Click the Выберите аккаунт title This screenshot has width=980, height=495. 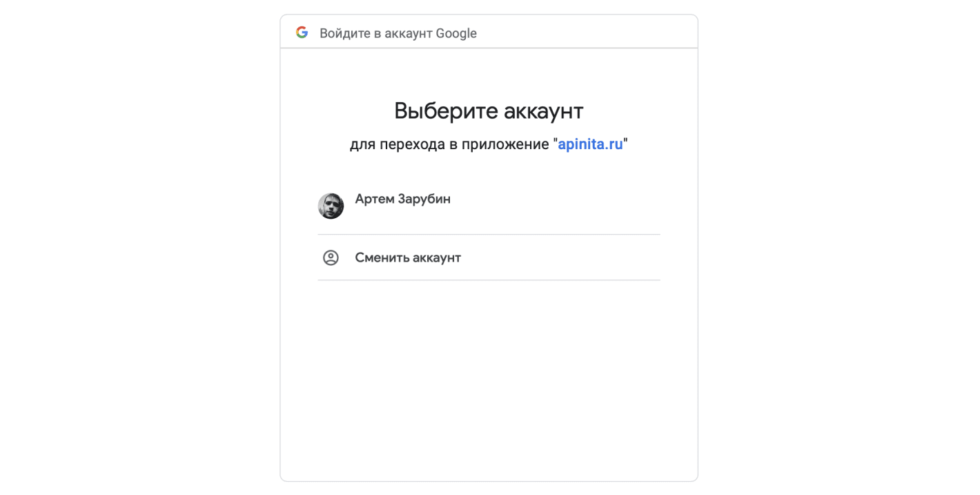(489, 110)
